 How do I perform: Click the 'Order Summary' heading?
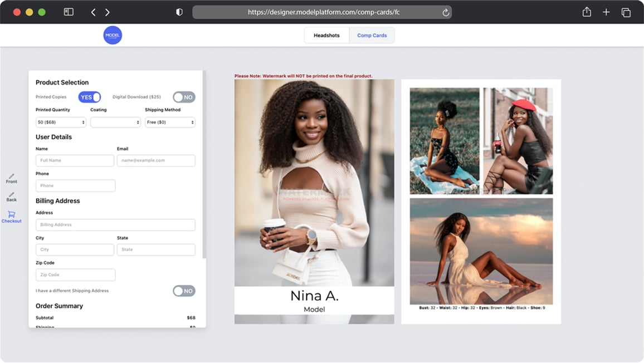click(x=59, y=306)
